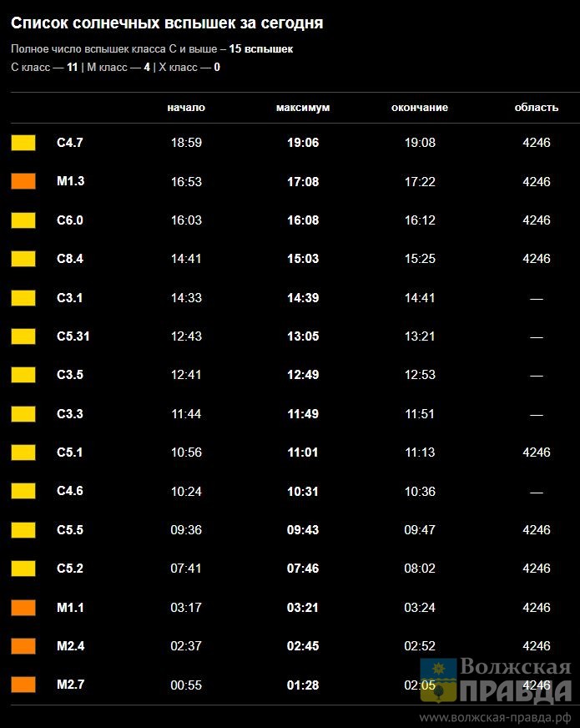Select the orange indicator for M2.4

pos(23,646)
